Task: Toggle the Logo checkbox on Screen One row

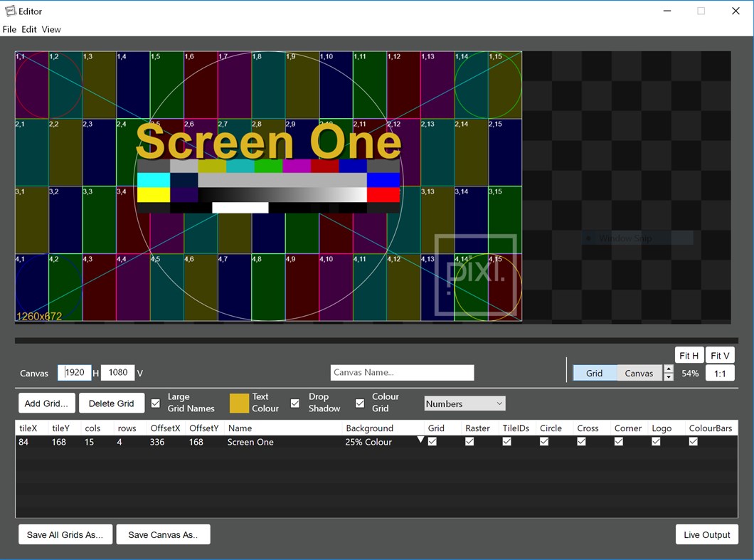Action: 655,441
